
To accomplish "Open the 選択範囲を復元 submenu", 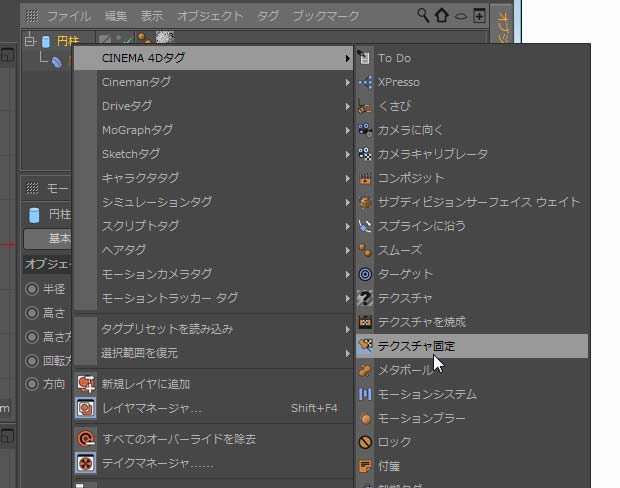I will (x=214, y=353).
